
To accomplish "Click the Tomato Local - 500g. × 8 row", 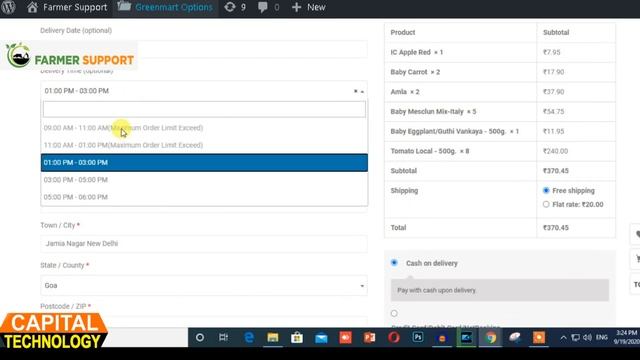I will (x=500, y=151).
